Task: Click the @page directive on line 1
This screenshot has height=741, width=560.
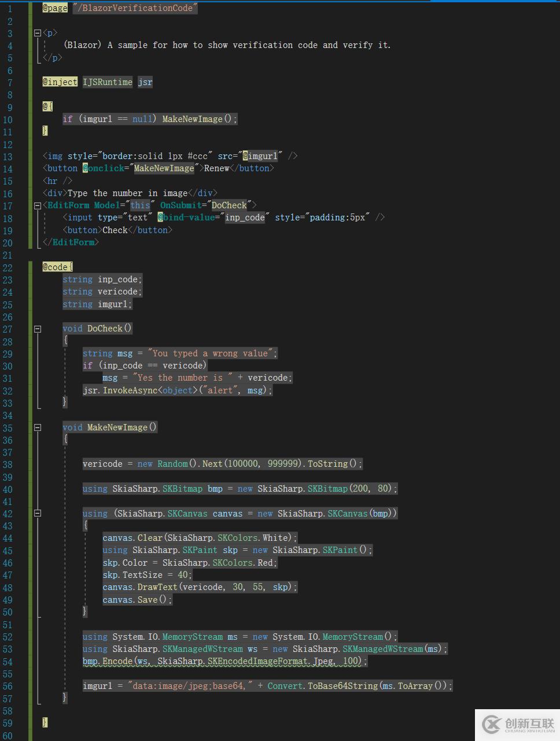Action: point(55,8)
